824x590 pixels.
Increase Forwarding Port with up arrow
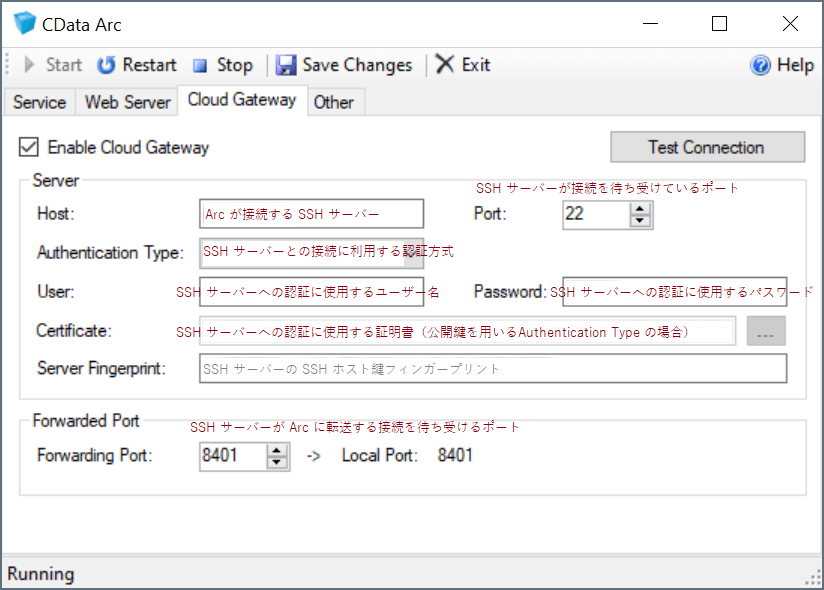278,450
